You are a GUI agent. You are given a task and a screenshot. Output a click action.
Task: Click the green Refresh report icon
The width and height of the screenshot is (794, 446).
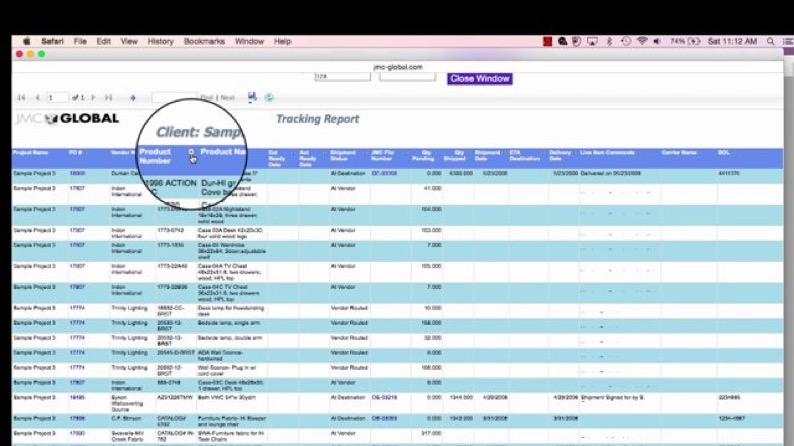(x=269, y=97)
